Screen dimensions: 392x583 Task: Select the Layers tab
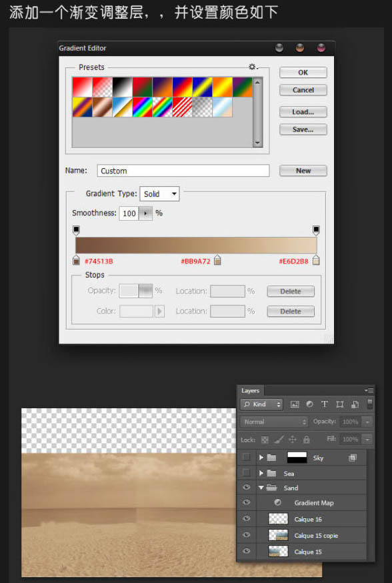pyautogui.click(x=251, y=390)
